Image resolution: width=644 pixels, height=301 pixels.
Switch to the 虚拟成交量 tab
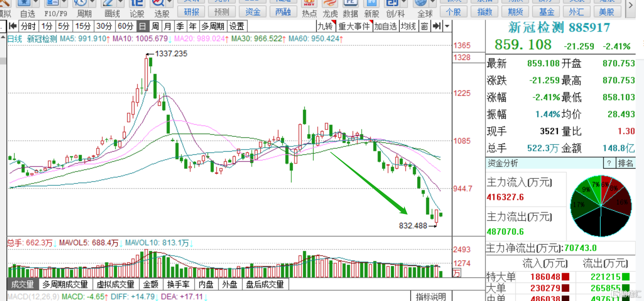coord(116,285)
